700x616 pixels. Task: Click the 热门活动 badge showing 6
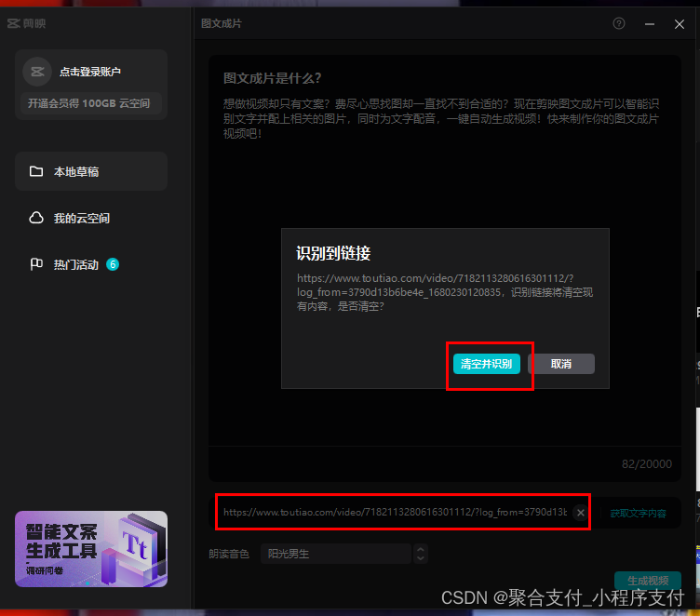(113, 264)
